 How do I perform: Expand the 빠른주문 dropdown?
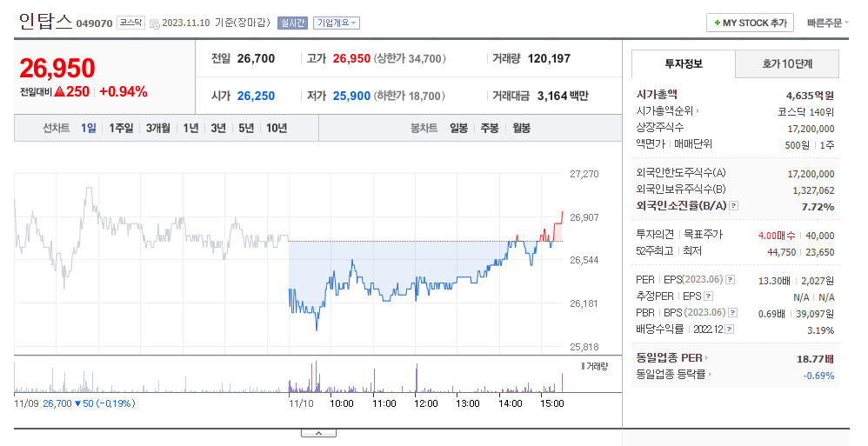pyautogui.click(x=827, y=23)
